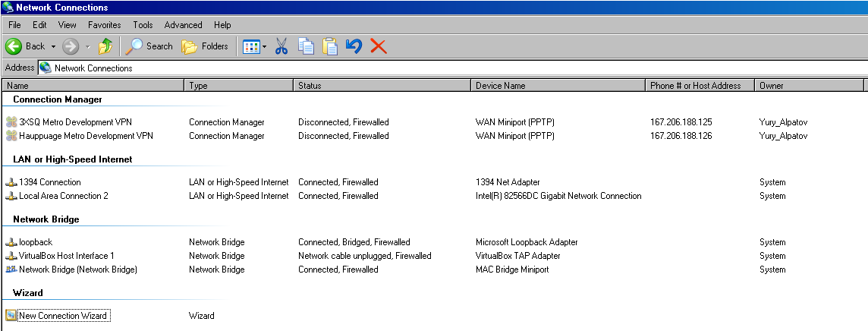Image resolution: width=868 pixels, height=331 pixels.
Task: Open the Favorites menu
Action: pyautogui.click(x=105, y=25)
